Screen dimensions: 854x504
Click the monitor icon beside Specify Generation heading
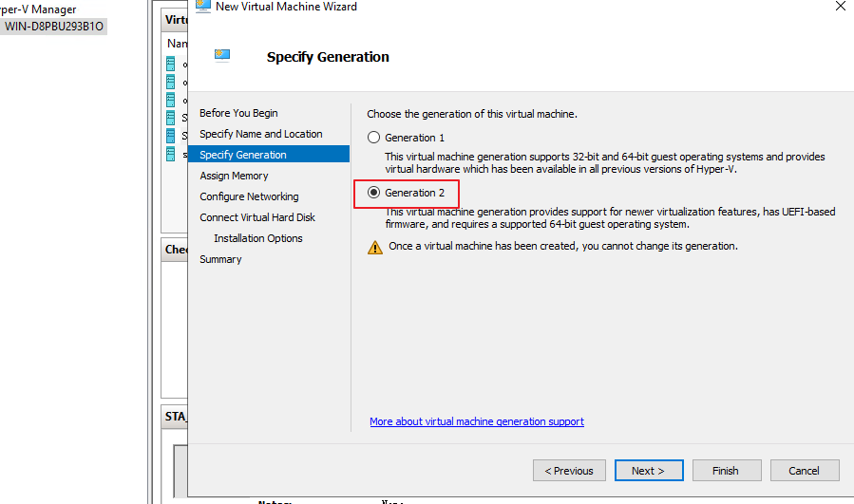222,56
